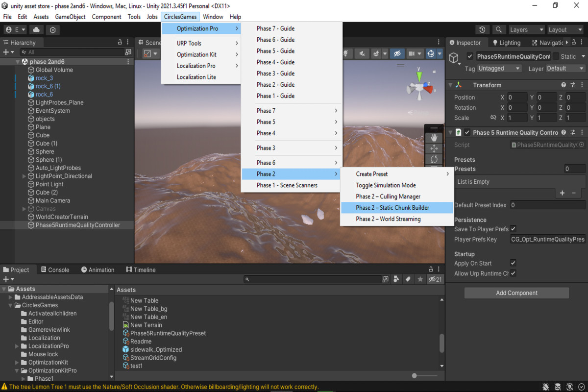Toggle the scene Gizmos sphere icon
588x392 pixels.
click(431, 53)
